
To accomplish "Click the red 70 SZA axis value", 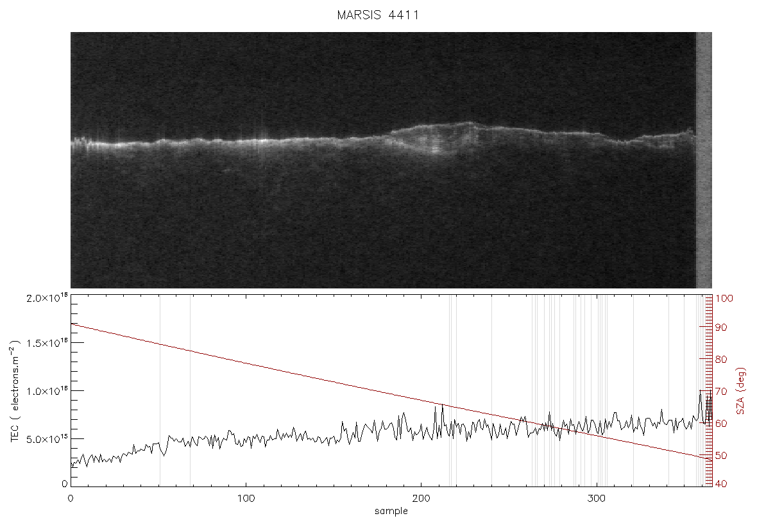I will tap(721, 391).
